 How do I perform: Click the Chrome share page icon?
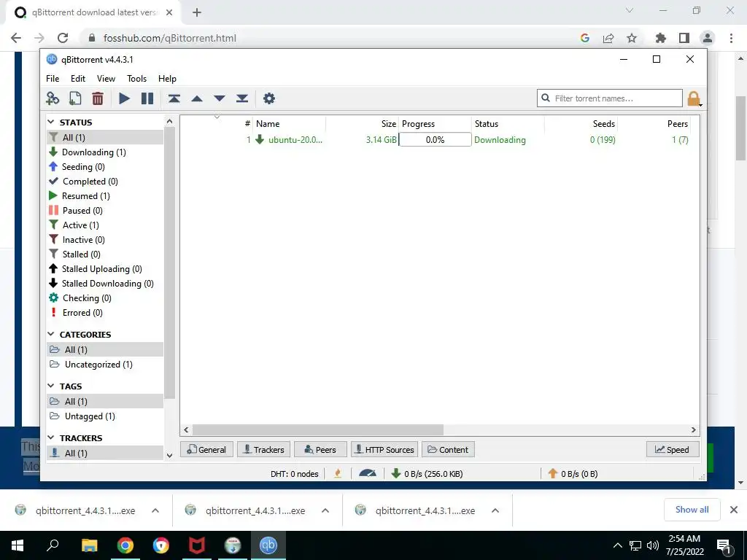(x=608, y=38)
